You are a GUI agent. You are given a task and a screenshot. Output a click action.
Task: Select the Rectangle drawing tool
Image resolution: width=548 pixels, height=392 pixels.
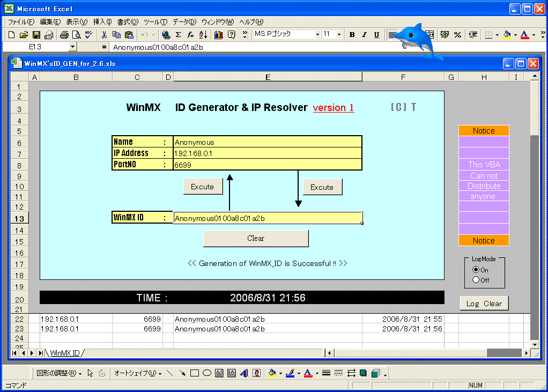pyautogui.click(x=195, y=373)
